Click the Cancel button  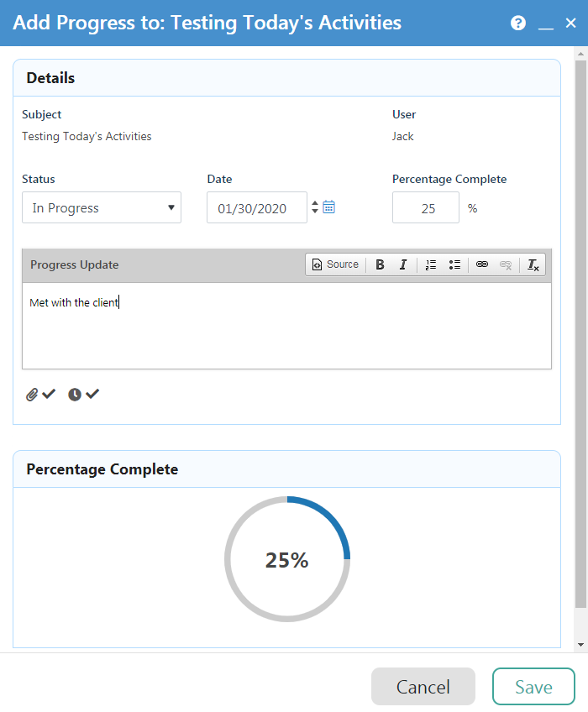coord(423,686)
